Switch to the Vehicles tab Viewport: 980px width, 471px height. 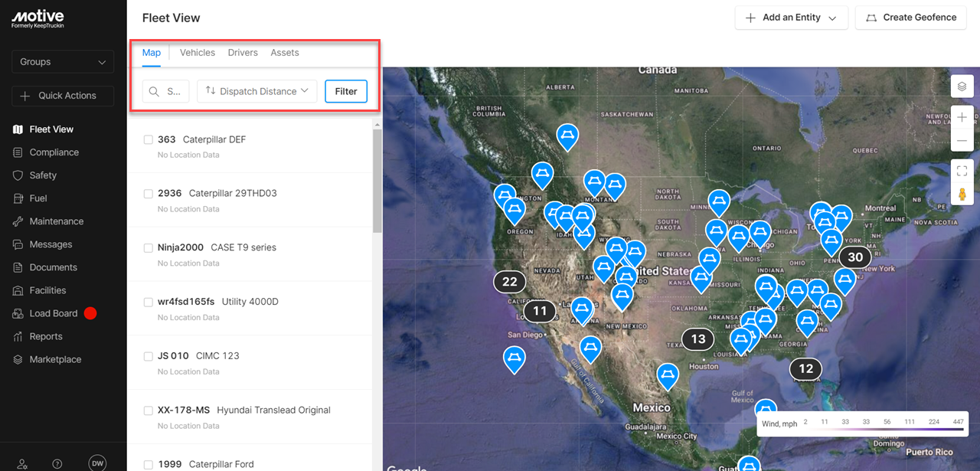point(197,52)
